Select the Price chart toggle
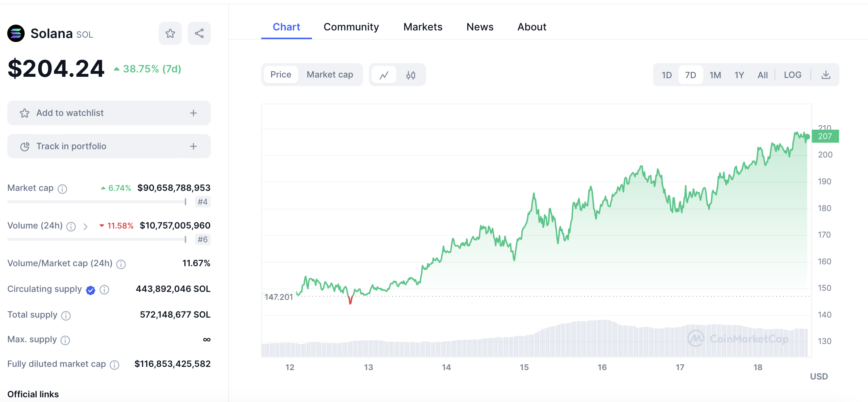The width and height of the screenshot is (868, 402). pos(281,75)
